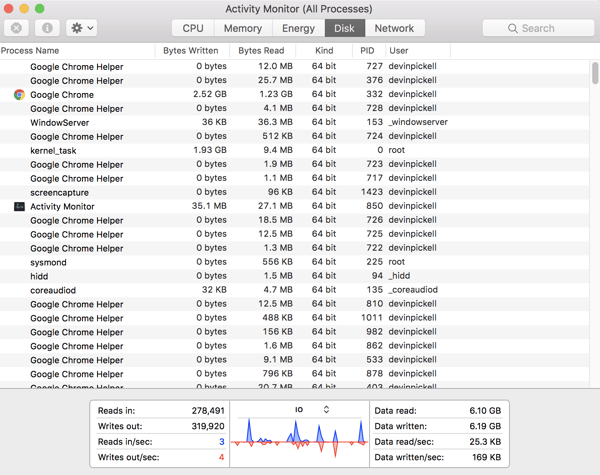Select Chrome Helper with PID 722
Screen dimensions: 600x475
[294, 248]
